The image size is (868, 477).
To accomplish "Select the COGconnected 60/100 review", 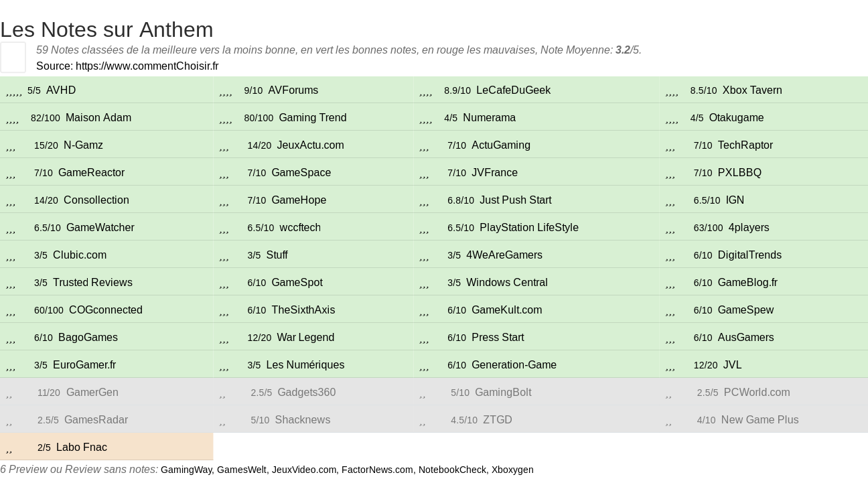I will pos(106,310).
